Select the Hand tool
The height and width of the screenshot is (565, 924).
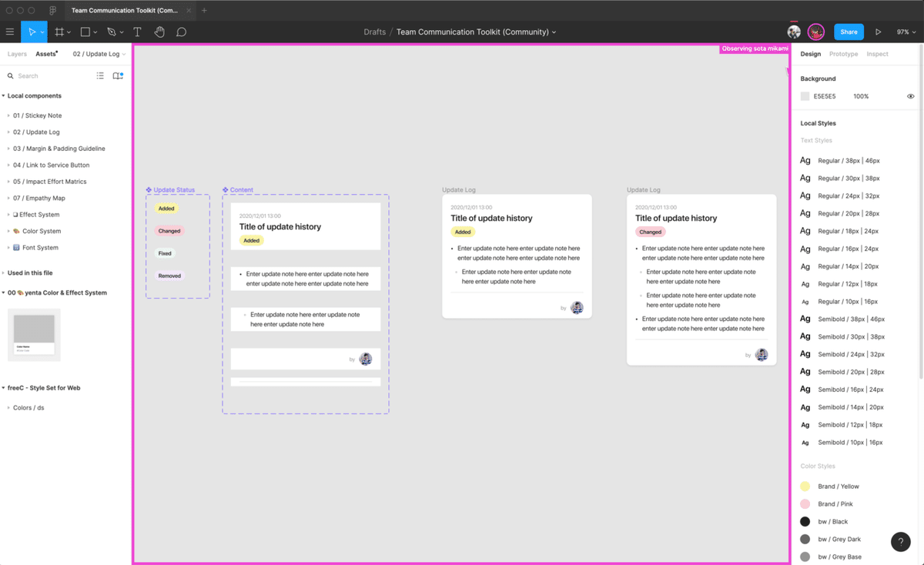(x=159, y=32)
